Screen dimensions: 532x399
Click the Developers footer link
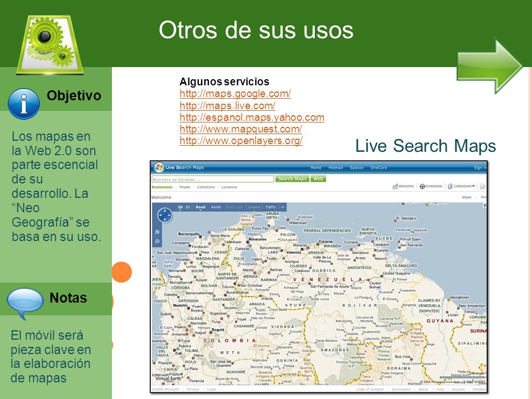pyautogui.click(x=401, y=389)
